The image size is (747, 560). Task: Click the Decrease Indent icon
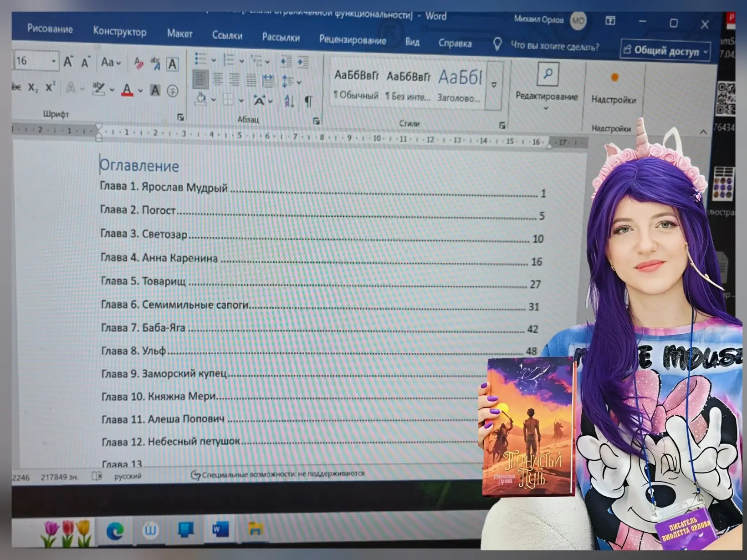287,61
